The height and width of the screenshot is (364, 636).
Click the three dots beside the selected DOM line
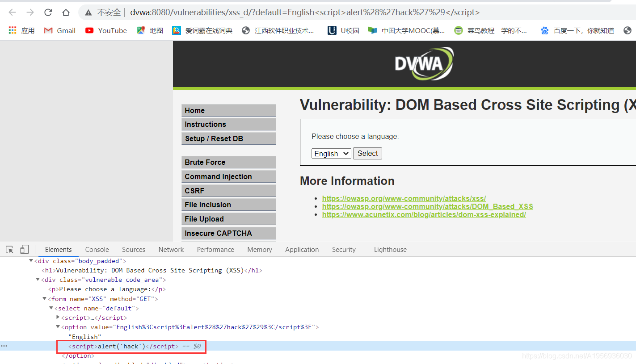4,346
